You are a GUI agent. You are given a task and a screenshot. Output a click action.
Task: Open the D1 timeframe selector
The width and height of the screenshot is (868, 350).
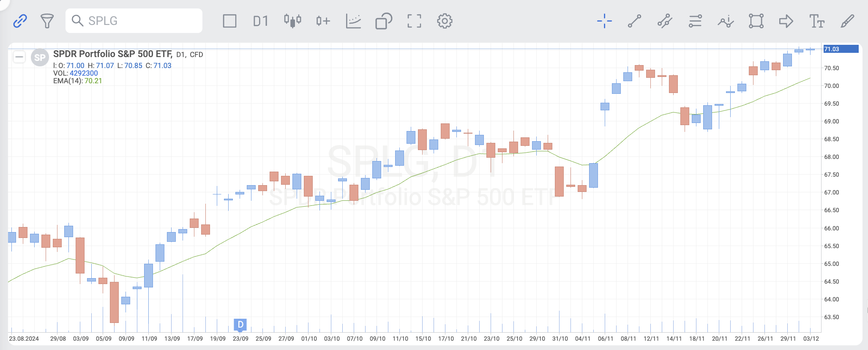(x=261, y=21)
